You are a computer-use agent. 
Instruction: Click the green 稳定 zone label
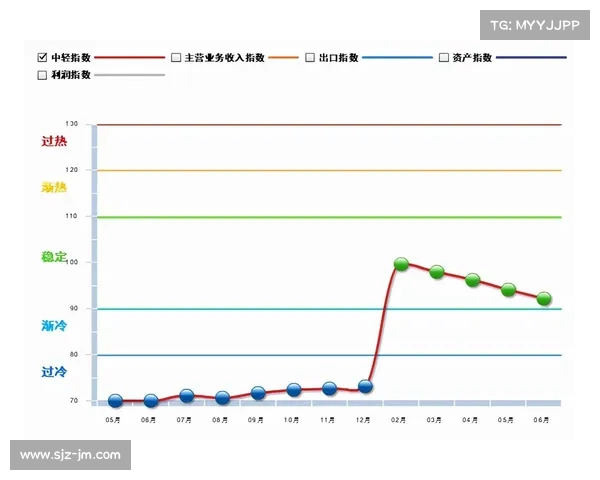pos(54,257)
